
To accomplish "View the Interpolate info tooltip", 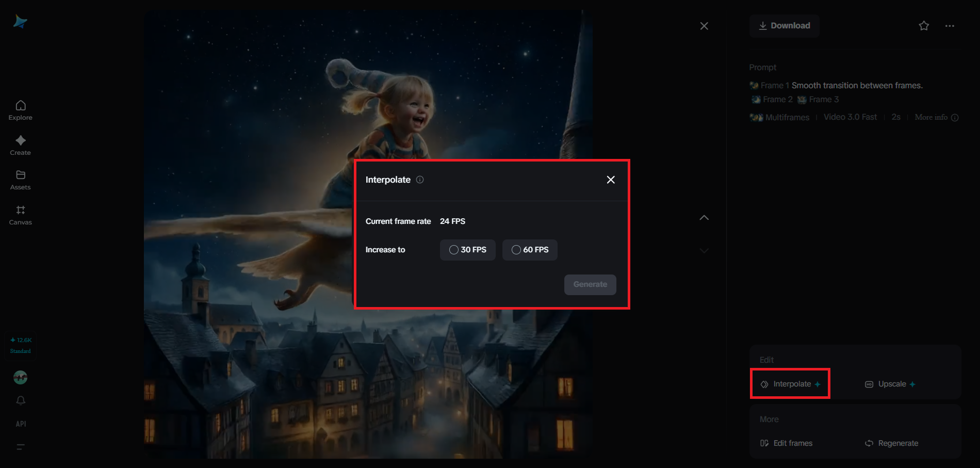I will tap(420, 180).
